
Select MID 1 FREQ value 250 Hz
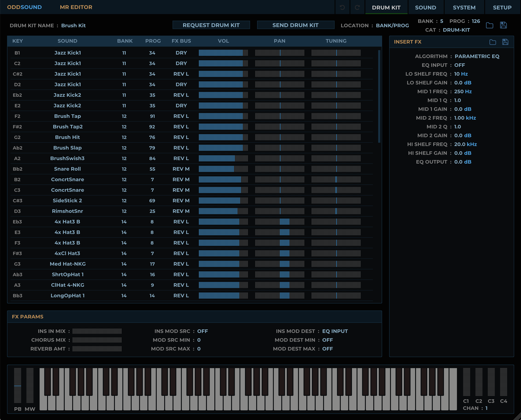(463, 91)
